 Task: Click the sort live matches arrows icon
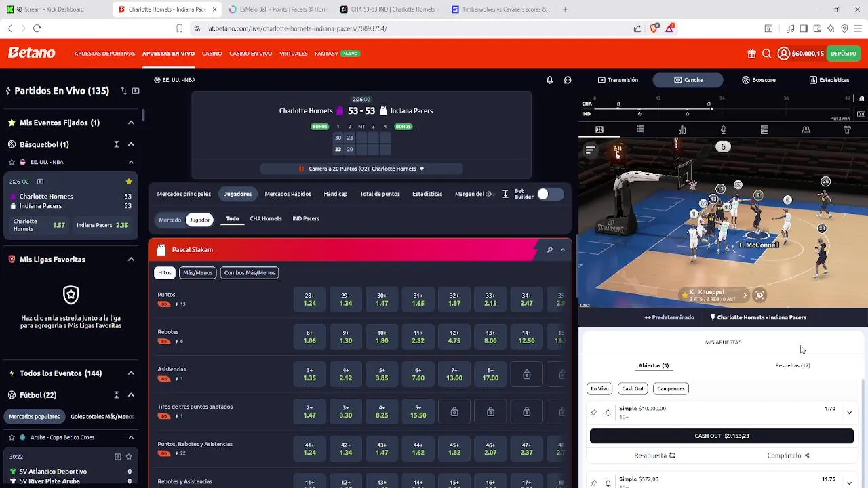123,91
